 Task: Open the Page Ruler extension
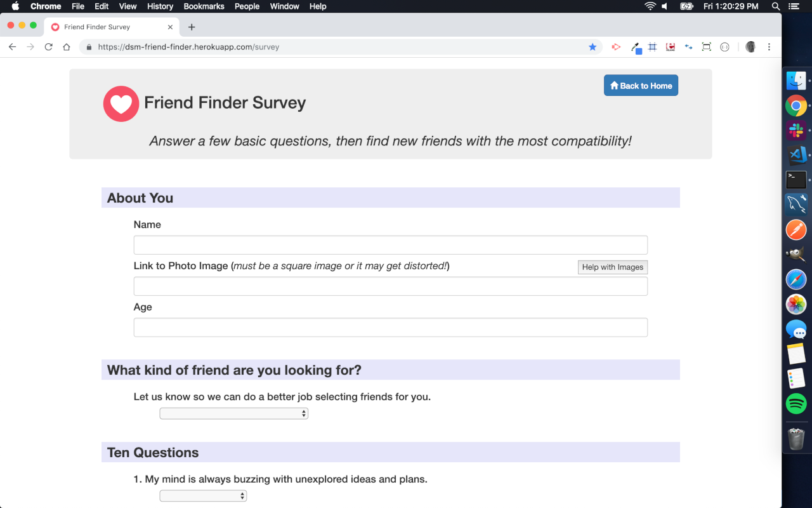(x=652, y=46)
